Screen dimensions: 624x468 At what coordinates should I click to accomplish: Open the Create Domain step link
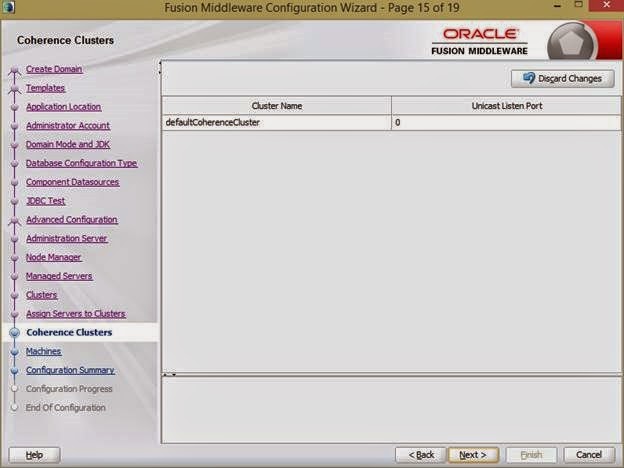(54, 69)
